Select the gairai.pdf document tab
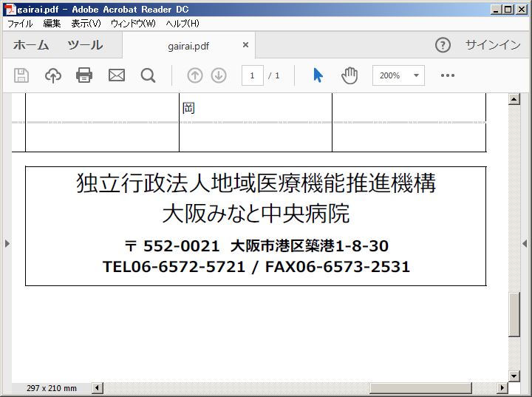The height and width of the screenshot is (397, 532). [x=188, y=46]
